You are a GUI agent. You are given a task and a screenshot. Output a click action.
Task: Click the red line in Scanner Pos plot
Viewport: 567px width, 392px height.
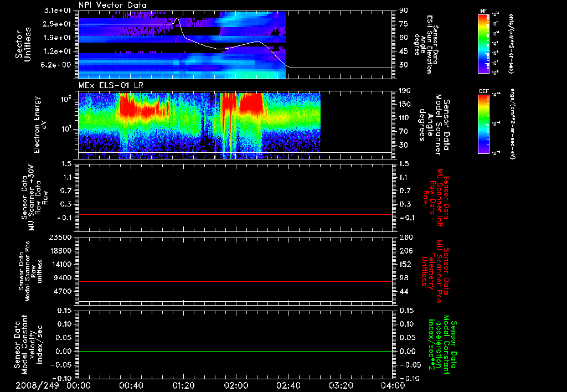235,281
